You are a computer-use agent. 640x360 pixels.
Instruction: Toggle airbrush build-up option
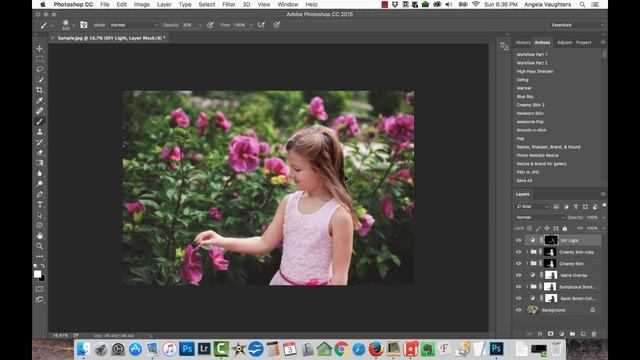coord(261,25)
